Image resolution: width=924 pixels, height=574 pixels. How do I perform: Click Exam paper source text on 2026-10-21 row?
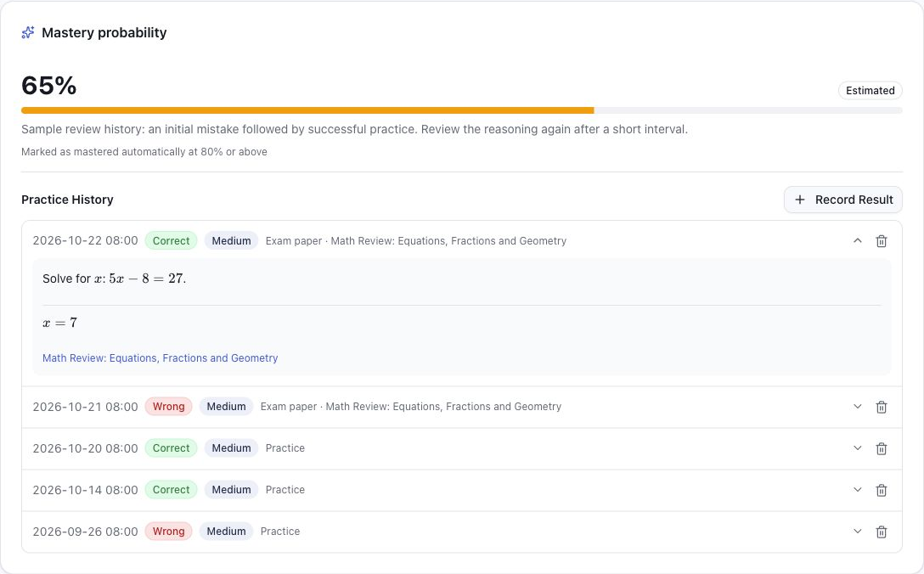point(411,407)
